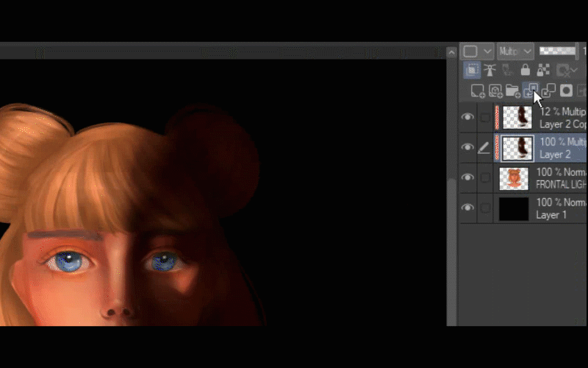This screenshot has width=588, height=368.
Task: Click the Lock Layer padlock icon
Action: click(526, 70)
